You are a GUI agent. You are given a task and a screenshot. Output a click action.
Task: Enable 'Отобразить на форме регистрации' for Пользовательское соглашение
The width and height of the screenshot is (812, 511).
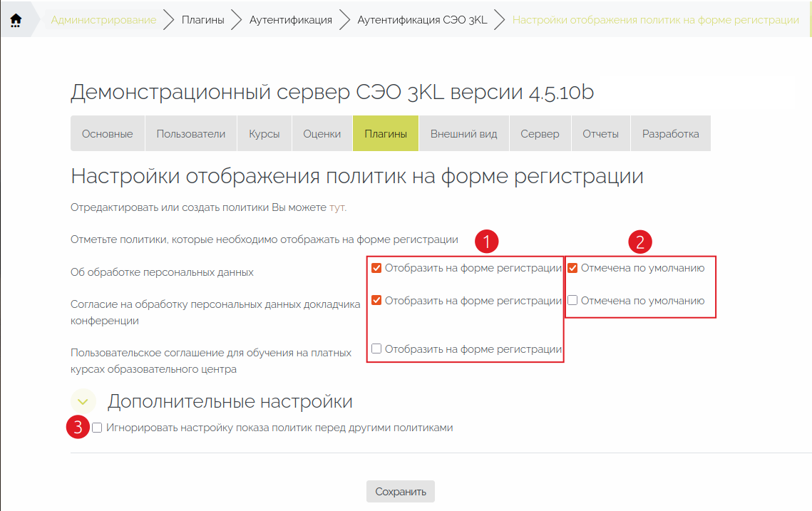[376, 349]
